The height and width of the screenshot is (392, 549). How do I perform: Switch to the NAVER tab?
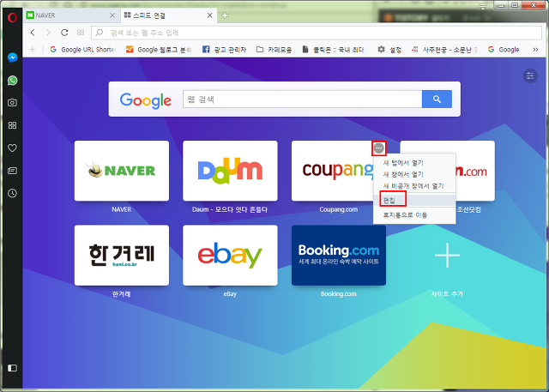click(x=70, y=15)
